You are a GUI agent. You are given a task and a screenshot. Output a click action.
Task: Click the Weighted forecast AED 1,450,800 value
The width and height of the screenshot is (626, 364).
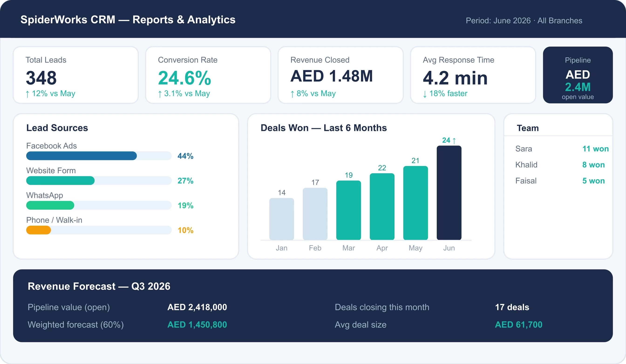[197, 325]
